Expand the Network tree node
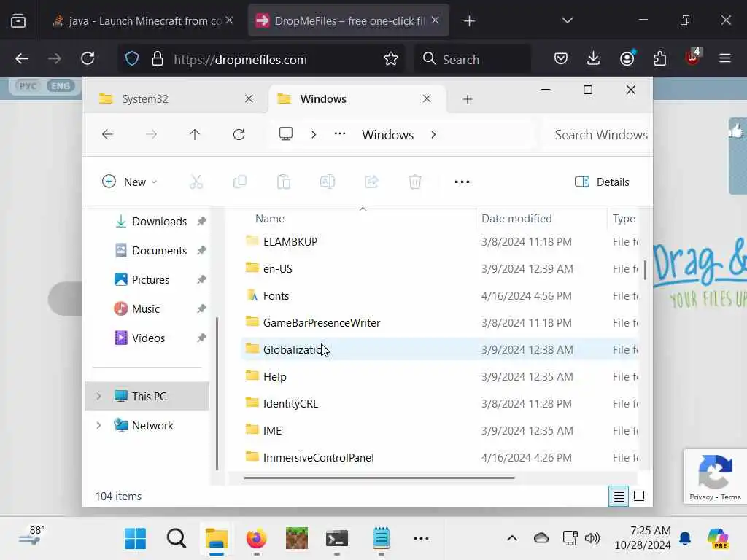 pos(98,425)
